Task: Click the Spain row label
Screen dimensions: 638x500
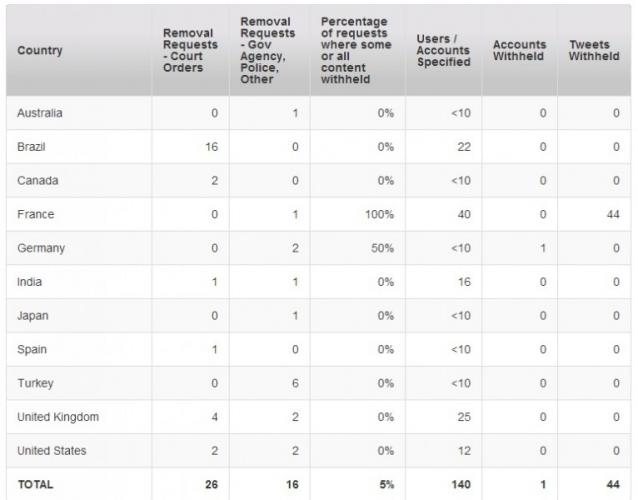Action: (32, 349)
